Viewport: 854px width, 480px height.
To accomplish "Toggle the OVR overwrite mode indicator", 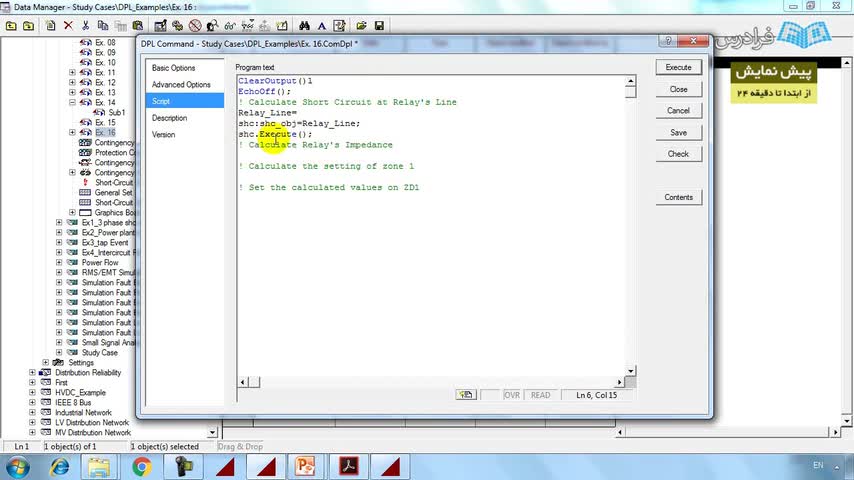I will 511,395.
